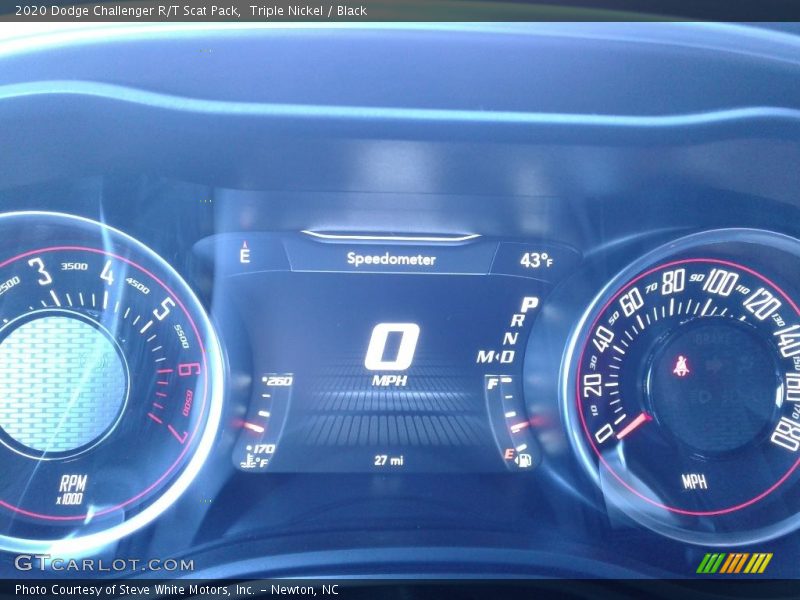
Task: Click the red E empty fuel mark
Action: tap(509, 454)
